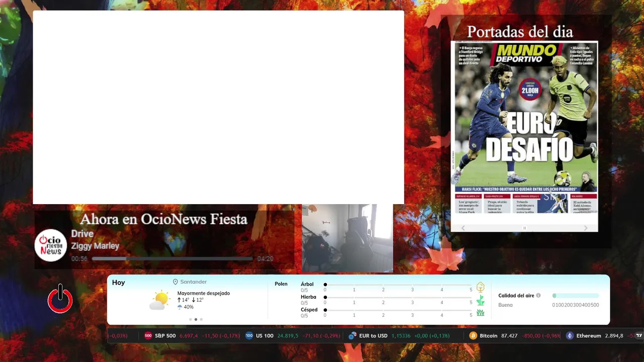644x362 pixels.
Task: Click the S&P 500 ticker icon
Action: coord(148,335)
